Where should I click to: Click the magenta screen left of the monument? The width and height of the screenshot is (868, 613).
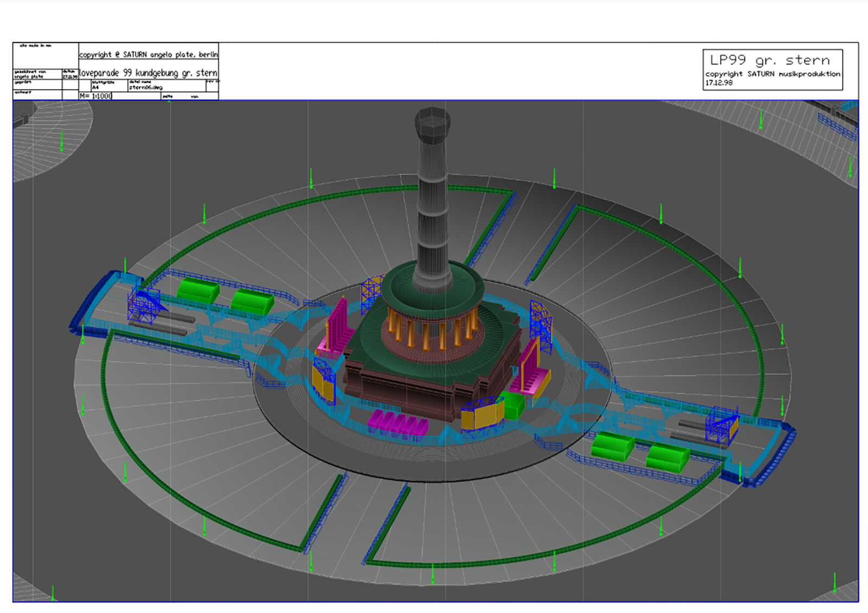click(337, 325)
